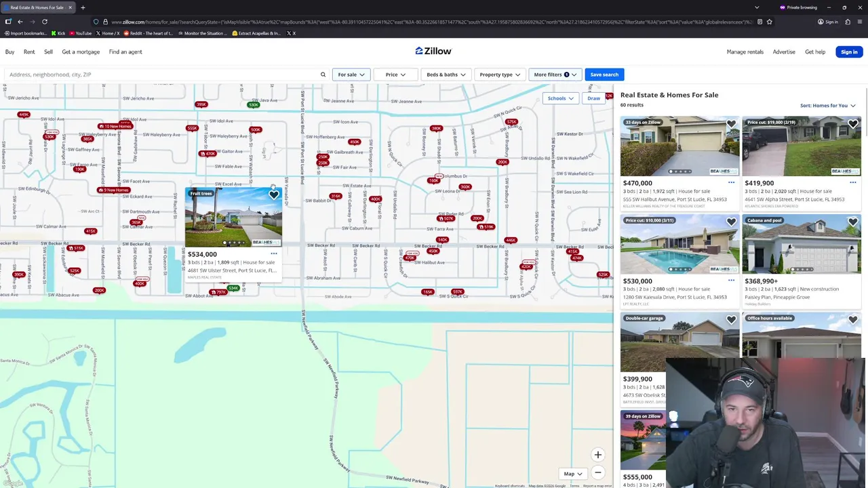
Task: Open the browser application menu
Action: tap(859, 22)
